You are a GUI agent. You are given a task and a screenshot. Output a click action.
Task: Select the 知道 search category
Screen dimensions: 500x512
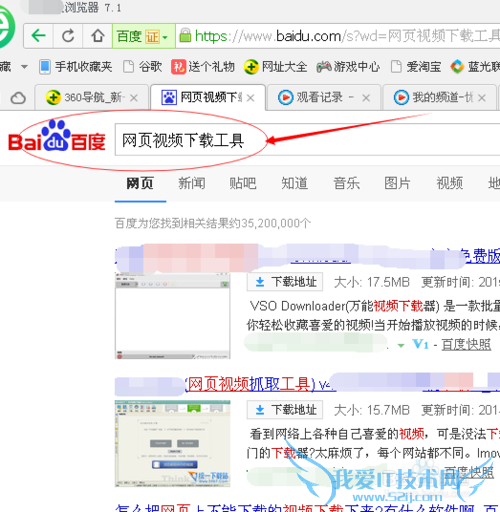(295, 183)
